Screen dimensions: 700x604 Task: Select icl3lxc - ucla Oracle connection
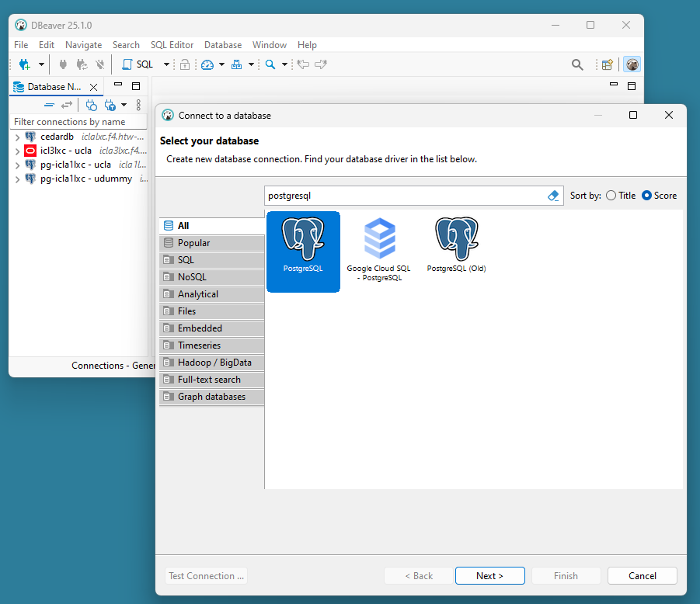[65, 151]
